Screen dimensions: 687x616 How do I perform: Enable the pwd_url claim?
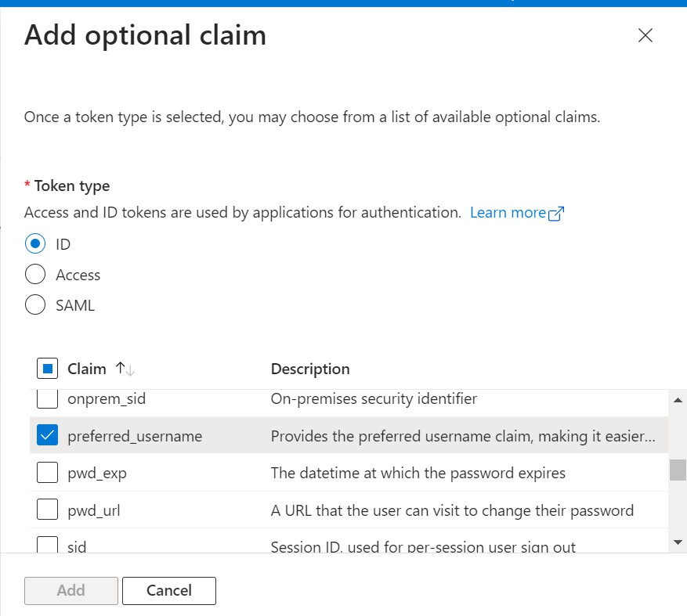(46, 510)
